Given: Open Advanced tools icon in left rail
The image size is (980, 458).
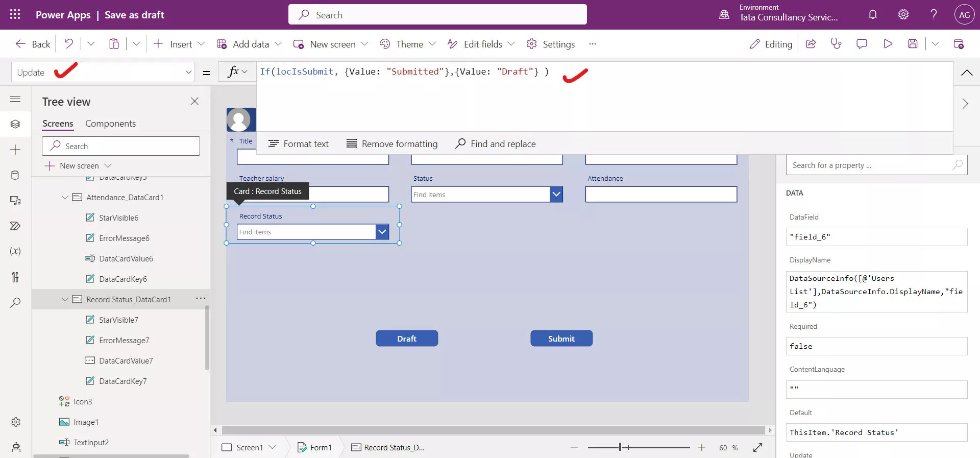Looking at the screenshot, I should click(x=15, y=277).
